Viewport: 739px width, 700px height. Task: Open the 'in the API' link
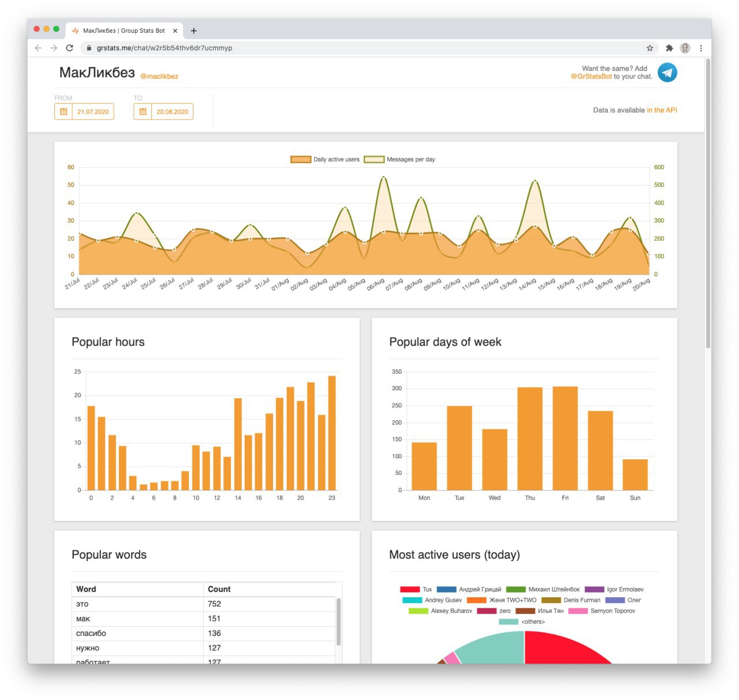662,110
